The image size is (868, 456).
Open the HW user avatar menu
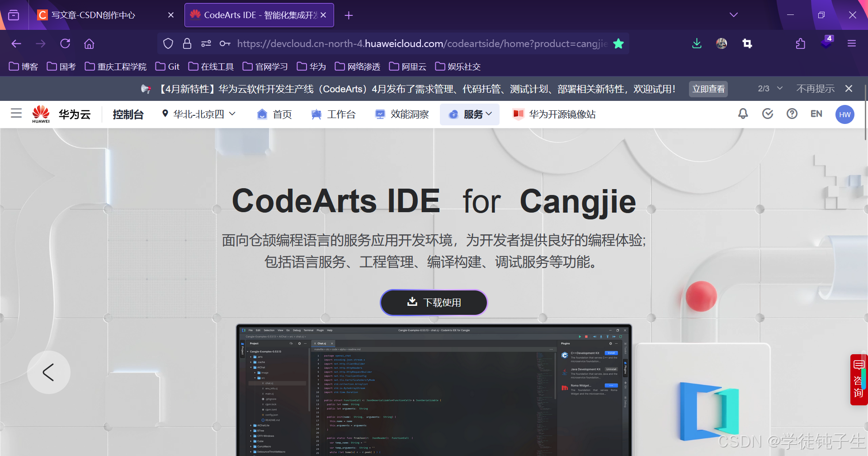click(x=844, y=114)
